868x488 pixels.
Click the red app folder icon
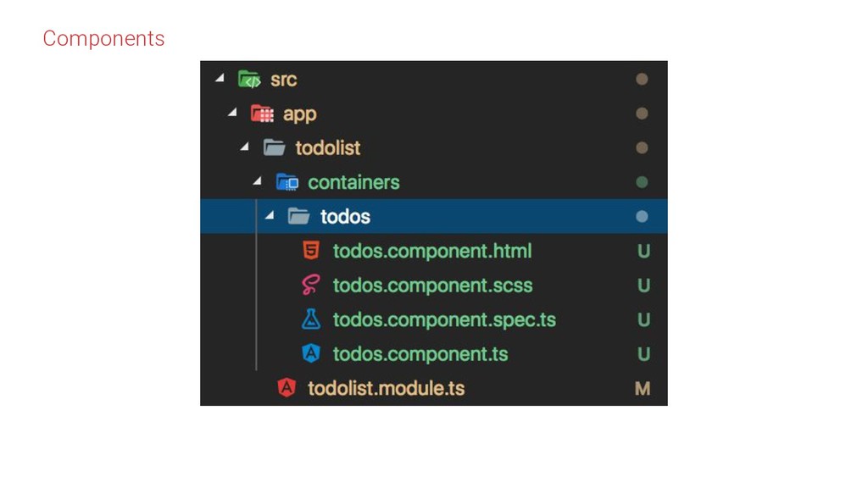262,114
